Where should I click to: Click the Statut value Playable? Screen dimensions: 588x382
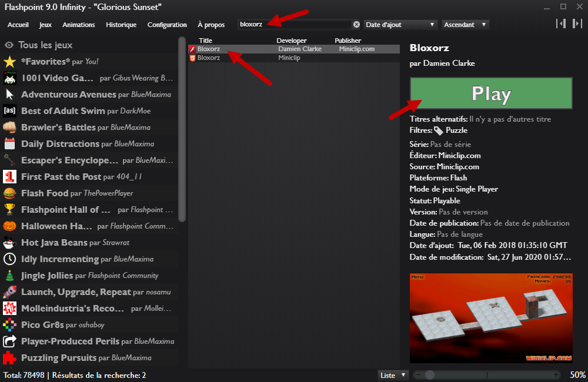click(x=447, y=200)
